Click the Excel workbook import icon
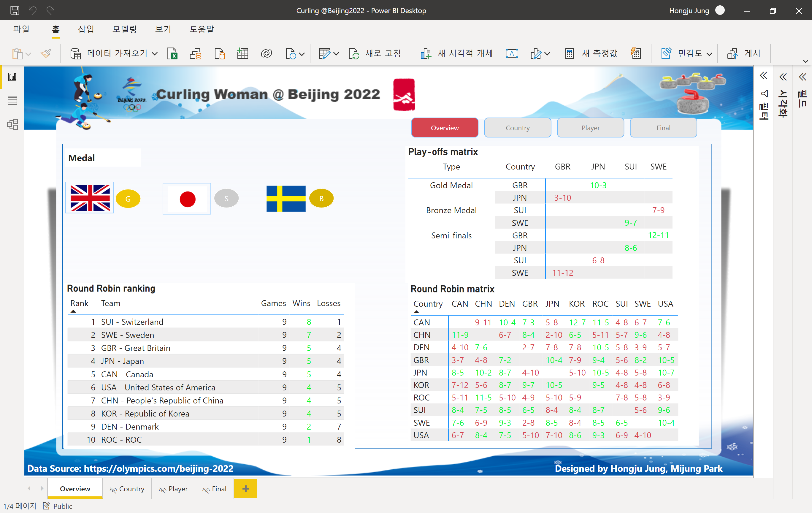The width and height of the screenshot is (812, 513). 172,54
